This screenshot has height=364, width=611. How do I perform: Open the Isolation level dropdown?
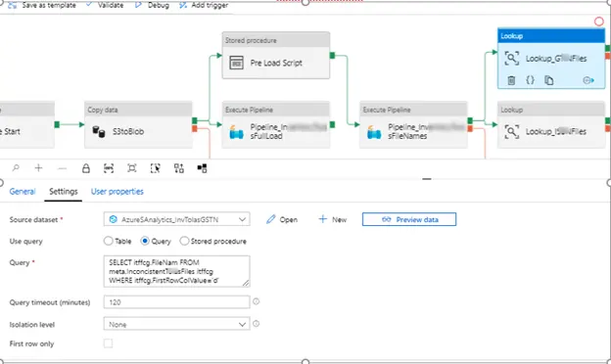click(176, 324)
